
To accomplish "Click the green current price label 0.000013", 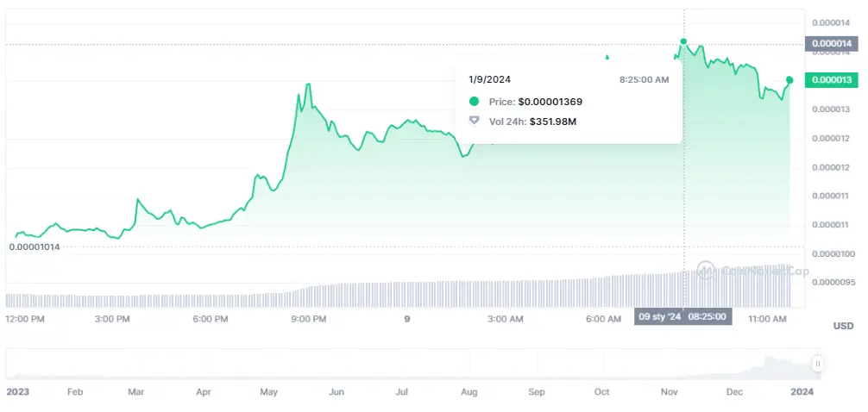I will tap(830, 80).
